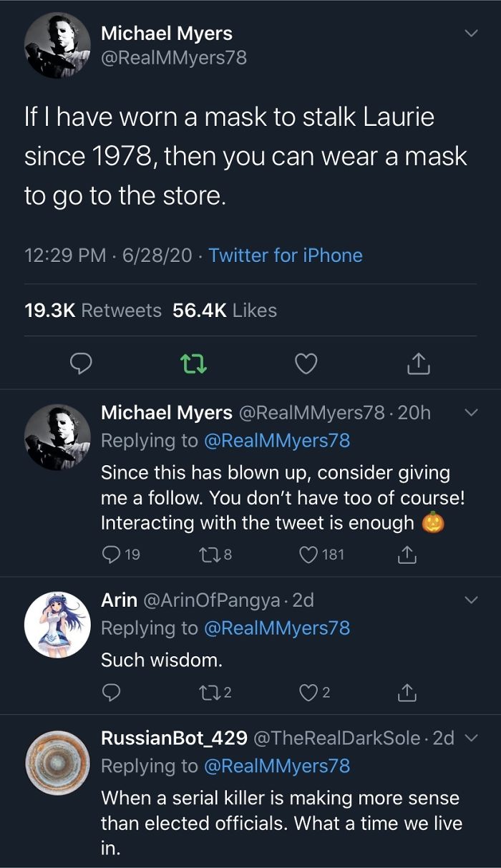The height and width of the screenshot is (868, 501).
Task: Open RussianBot_429's profile picture
Action: [57, 763]
